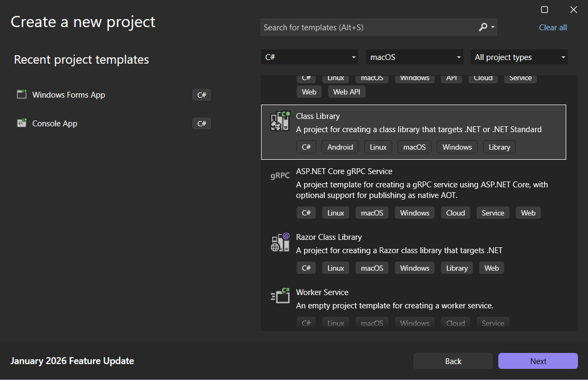The width and height of the screenshot is (588, 380).
Task: Click the search magnifier icon
Action: tap(483, 27)
